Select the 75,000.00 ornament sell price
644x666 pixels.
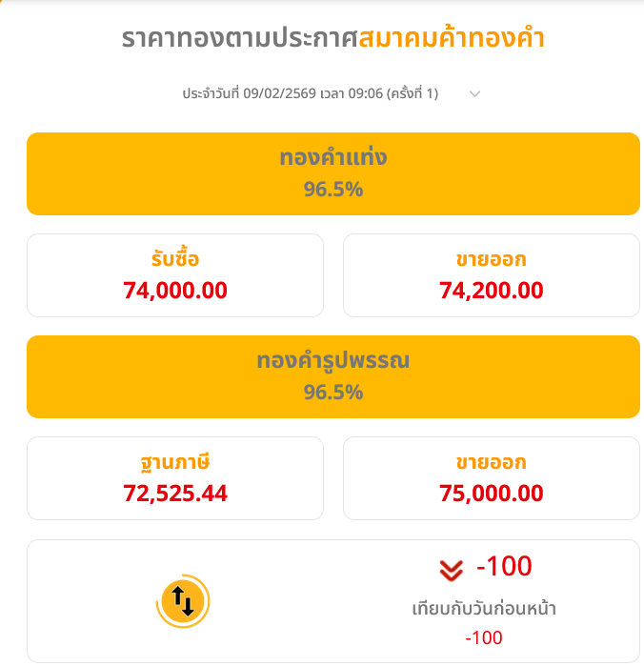492,493
